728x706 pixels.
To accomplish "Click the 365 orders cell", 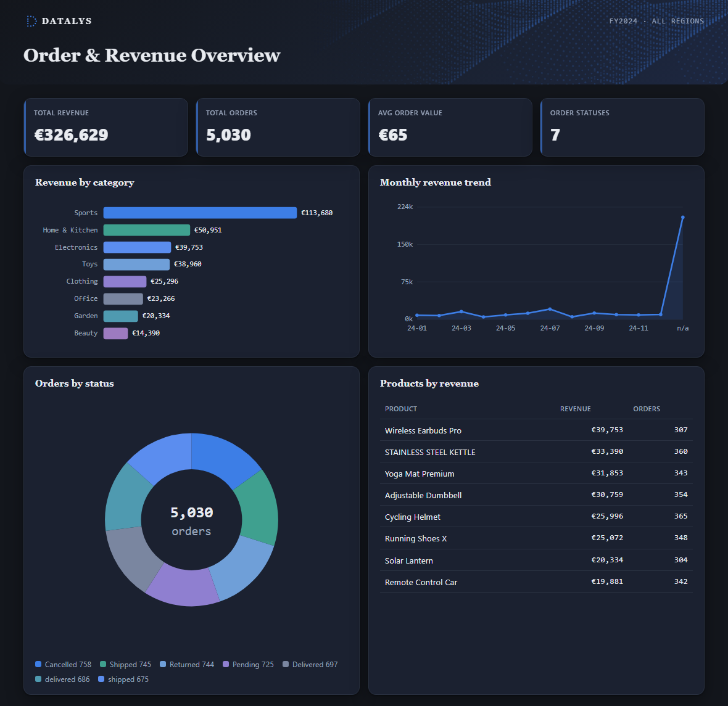I will pyautogui.click(x=680, y=516).
